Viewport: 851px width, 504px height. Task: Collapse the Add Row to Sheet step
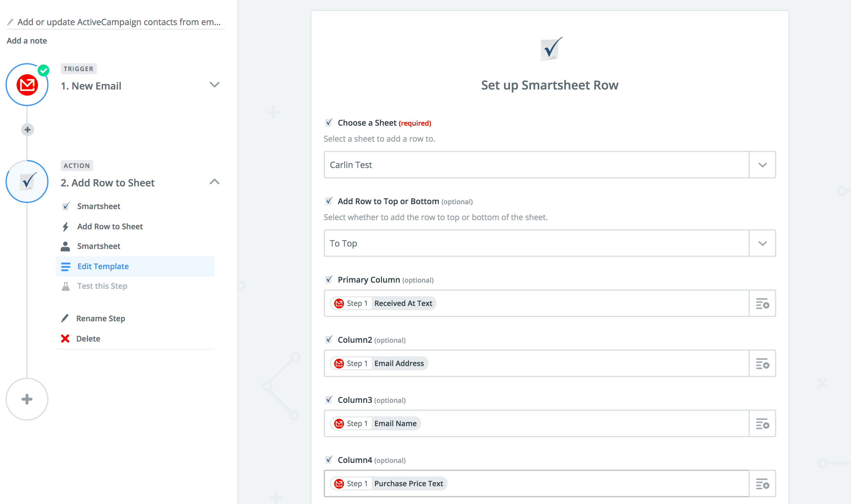214,182
